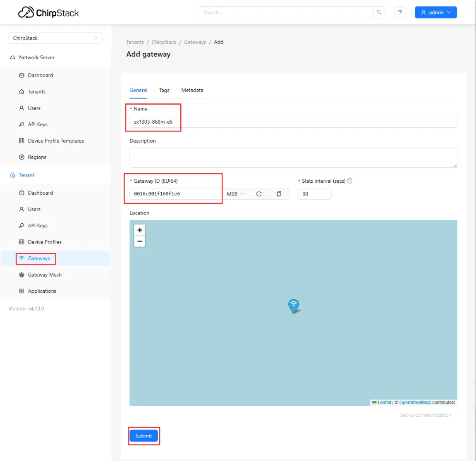Zoom in on the map with the plus button

139,230
